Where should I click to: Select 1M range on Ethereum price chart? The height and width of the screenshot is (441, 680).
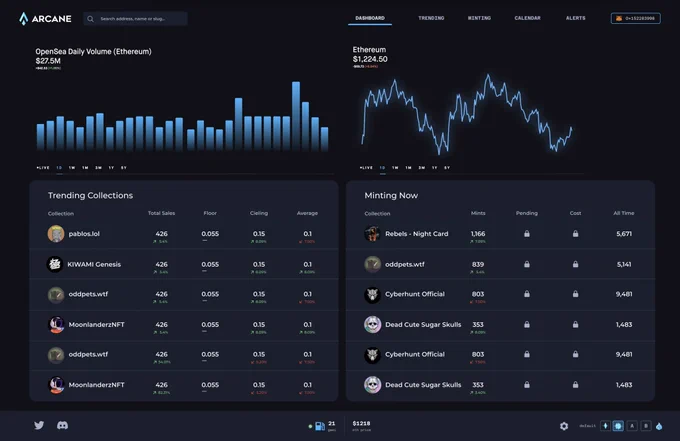(x=409, y=168)
